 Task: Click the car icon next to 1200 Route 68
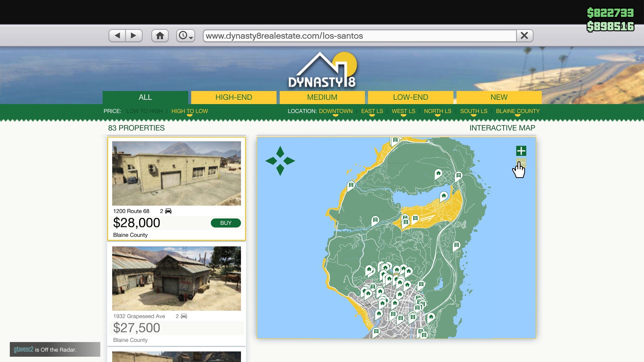pos(168,211)
